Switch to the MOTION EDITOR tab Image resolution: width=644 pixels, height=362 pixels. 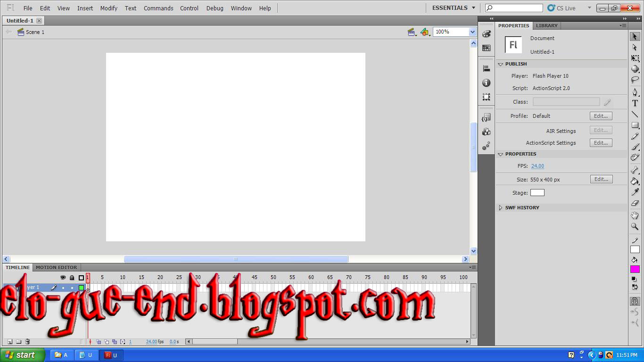pyautogui.click(x=56, y=267)
